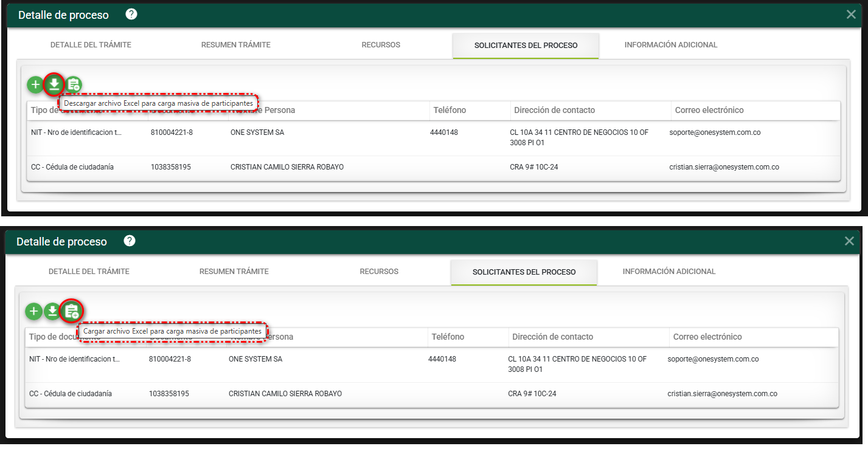
Task: Click the download Excel icon in bottom dialog
Action: 52,312
